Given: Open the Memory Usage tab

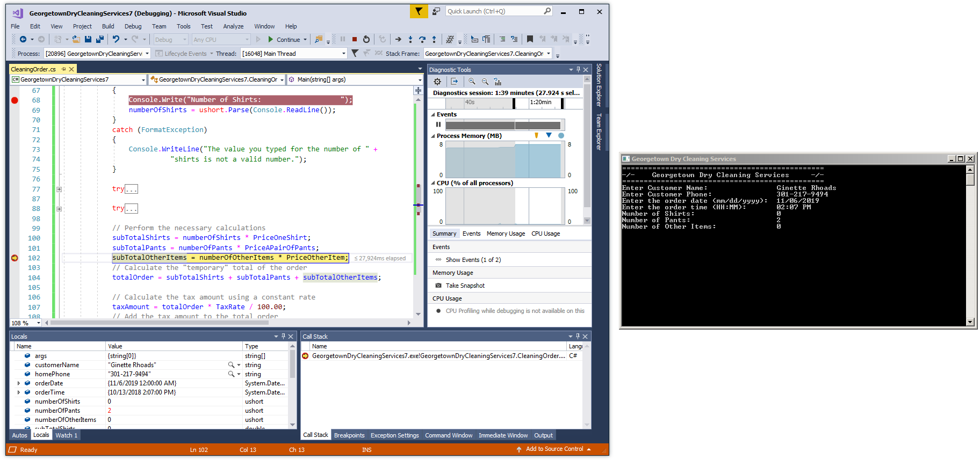Looking at the screenshot, I should [506, 233].
